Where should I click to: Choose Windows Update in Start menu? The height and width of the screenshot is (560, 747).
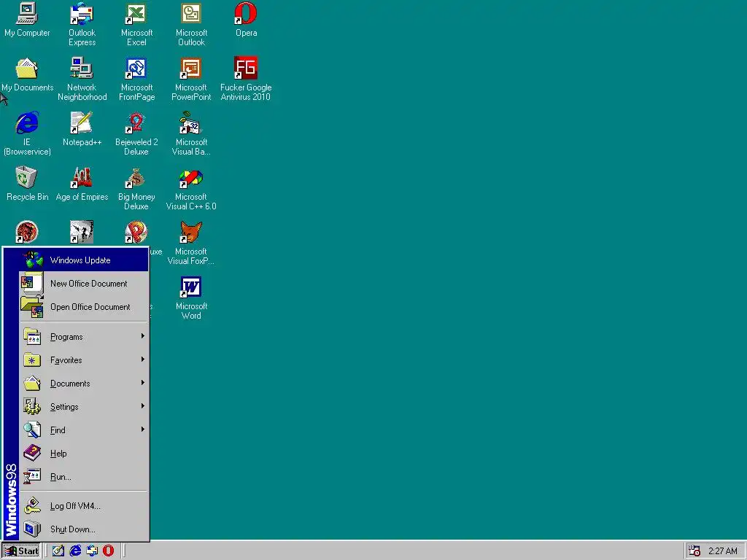click(x=84, y=260)
